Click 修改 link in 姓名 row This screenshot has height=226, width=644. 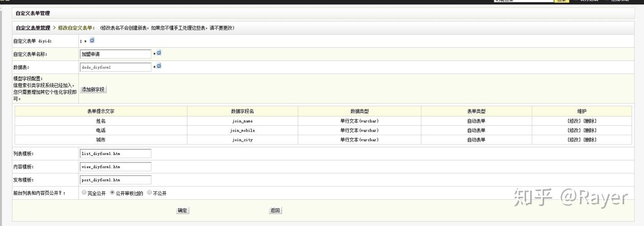pos(574,121)
